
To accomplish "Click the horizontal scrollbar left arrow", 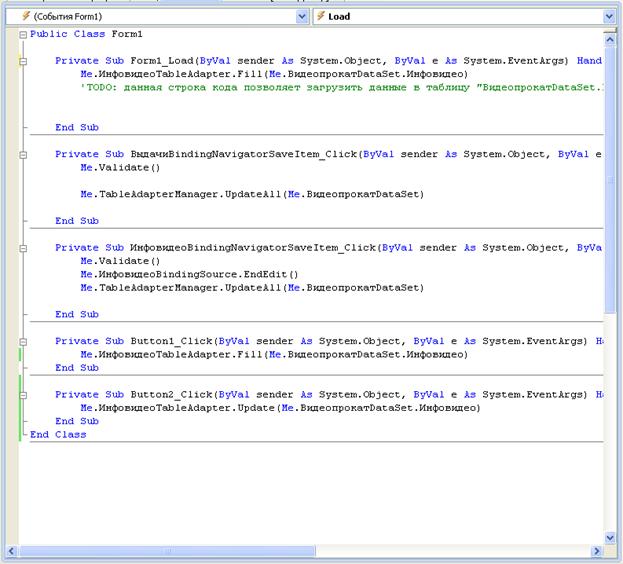I will point(12,551).
